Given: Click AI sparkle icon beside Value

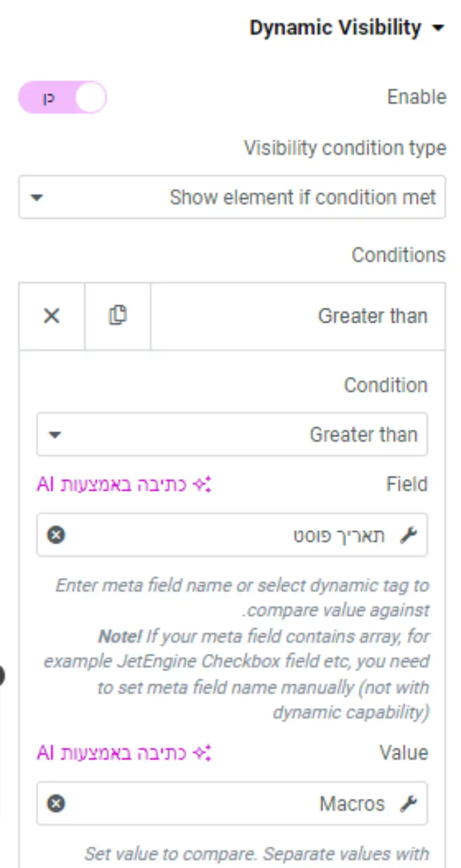Looking at the screenshot, I should point(202,753).
